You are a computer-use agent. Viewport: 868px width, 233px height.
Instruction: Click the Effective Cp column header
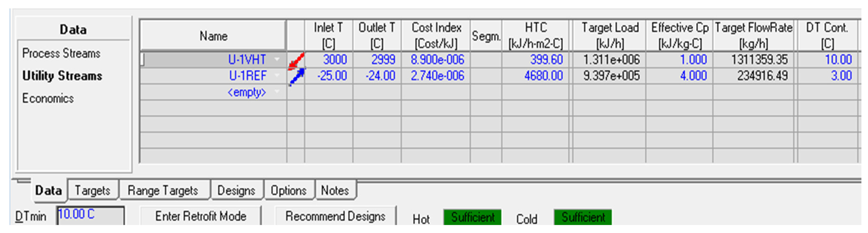tap(680, 35)
